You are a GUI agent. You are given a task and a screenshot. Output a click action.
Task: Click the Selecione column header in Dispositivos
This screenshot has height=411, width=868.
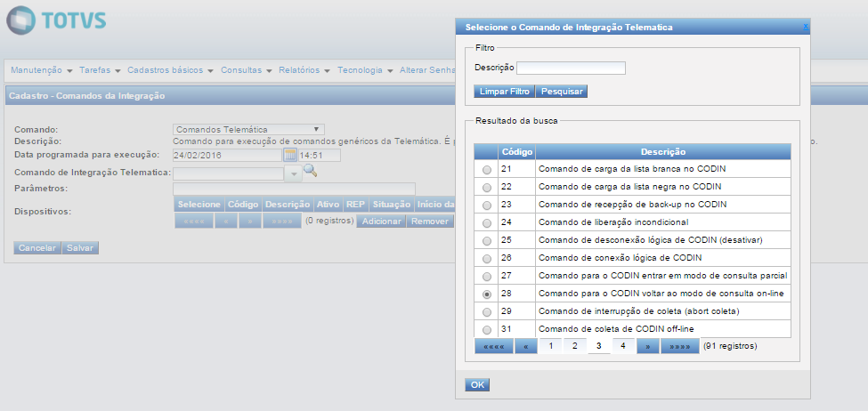coord(199,204)
